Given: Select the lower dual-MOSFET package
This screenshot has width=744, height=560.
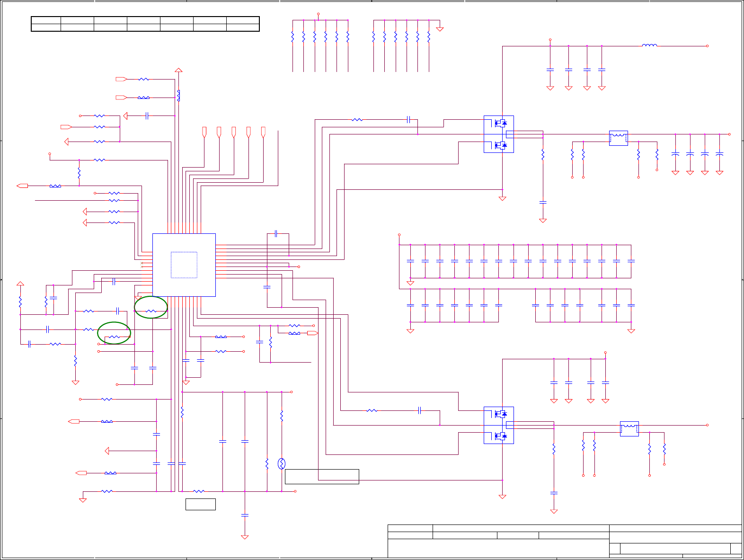Looking at the screenshot, I should click(x=499, y=425).
